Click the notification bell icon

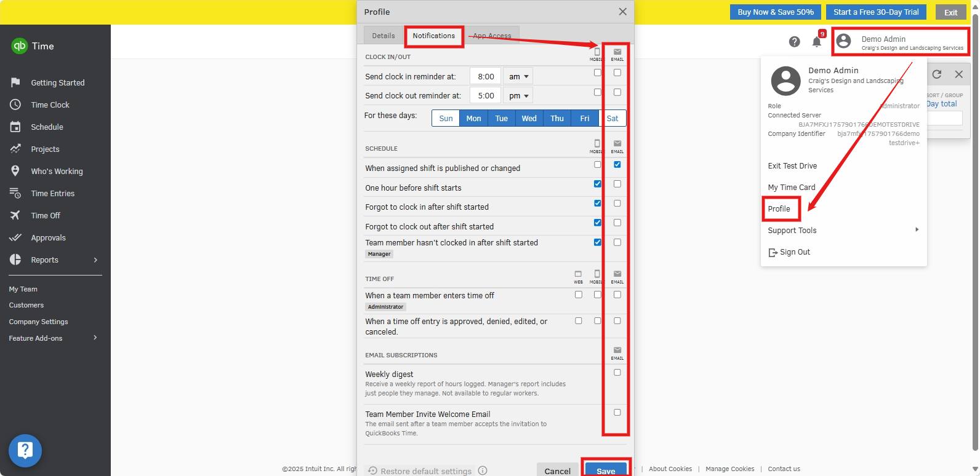tap(816, 42)
